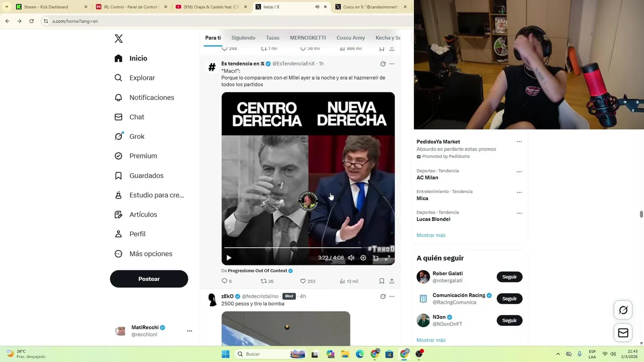Bookmark the Es tendencia post
The width and height of the screenshot is (644, 362).
pos(382,281)
